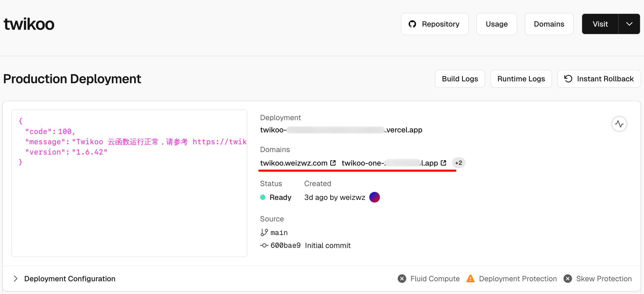
Task: Click external link icon beside twikoo-one domain
Action: (x=443, y=163)
